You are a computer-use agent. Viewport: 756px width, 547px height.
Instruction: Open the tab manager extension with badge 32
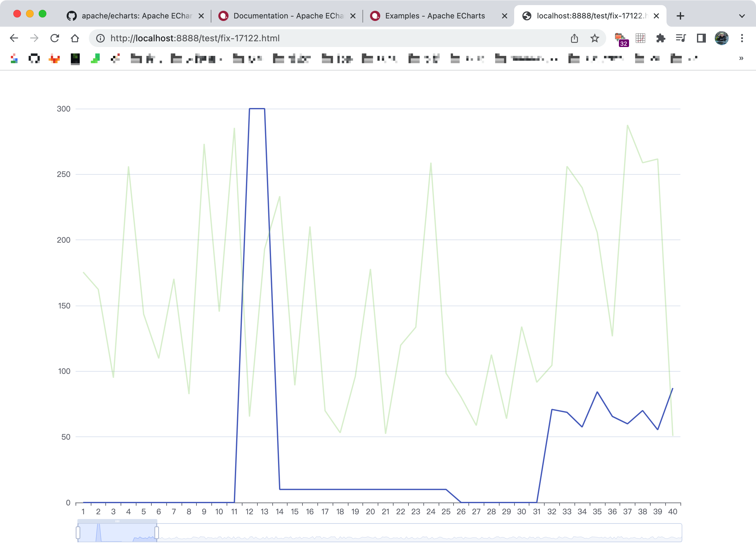click(x=621, y=38)
